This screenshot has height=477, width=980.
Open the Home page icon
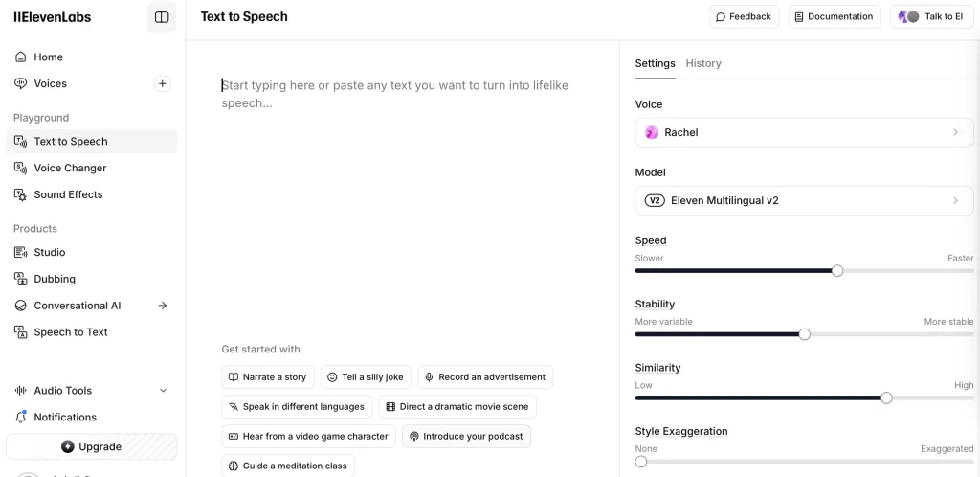[x=21, y=57]
